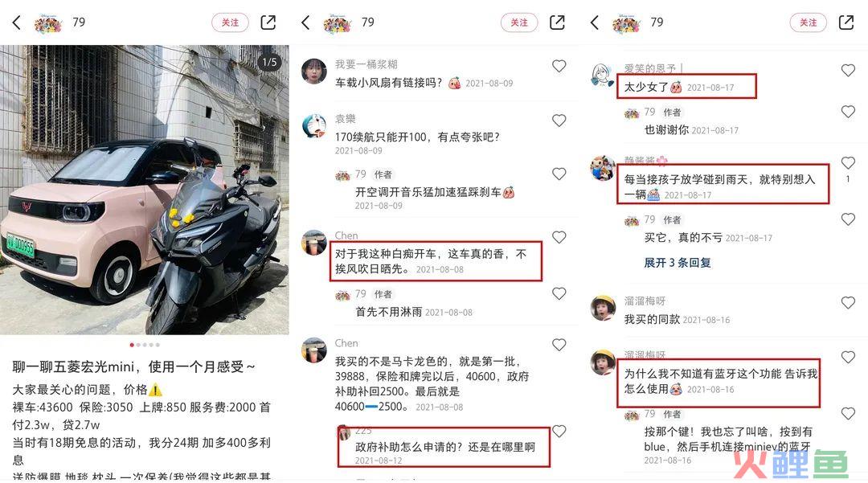Go back using left panel's arrow
The width and height of the screenshot is (868, 483).
click(17, 23)
